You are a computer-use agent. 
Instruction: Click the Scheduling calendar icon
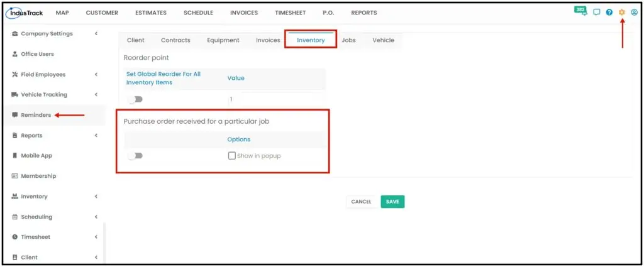(15, 217)
